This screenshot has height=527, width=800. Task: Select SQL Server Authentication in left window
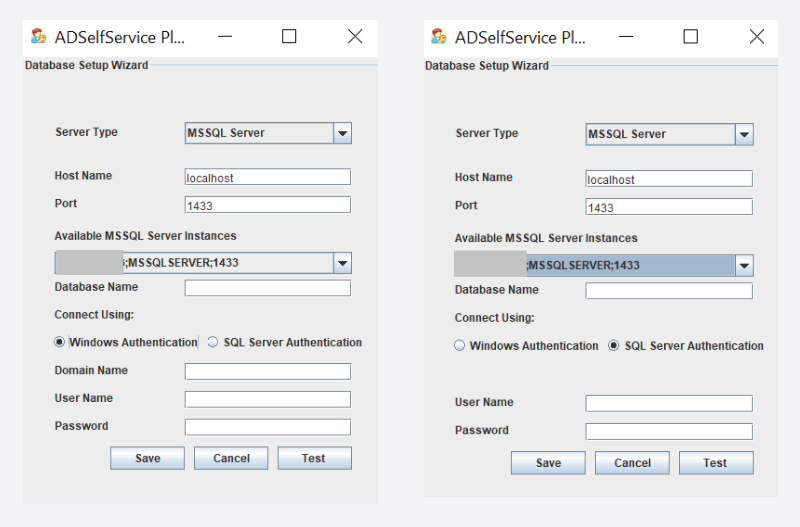(x=213, y=342)
